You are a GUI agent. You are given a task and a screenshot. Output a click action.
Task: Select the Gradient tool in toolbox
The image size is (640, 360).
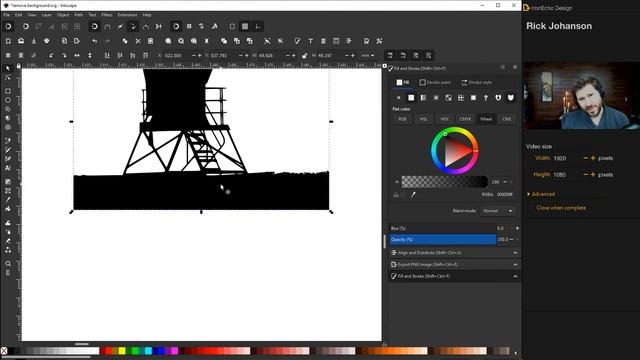click(8, 181)
